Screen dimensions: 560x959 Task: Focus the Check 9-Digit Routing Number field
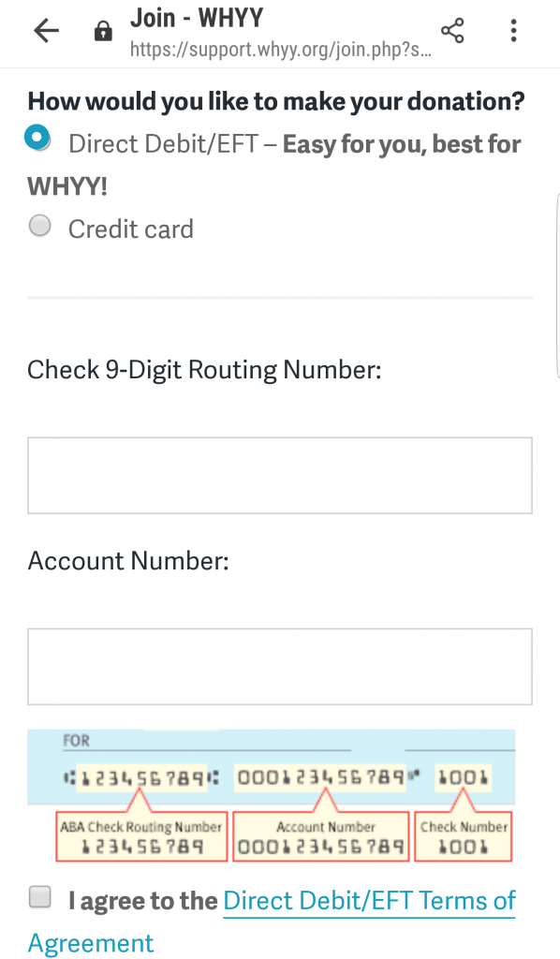click(280, 475)
